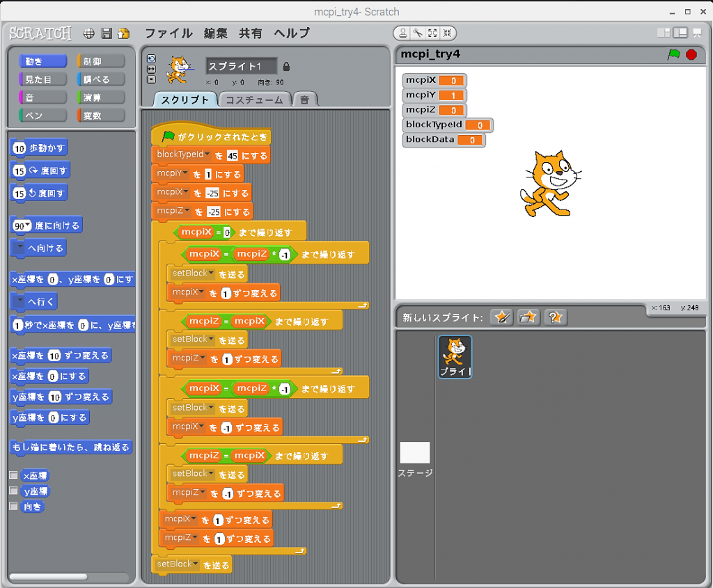Switch to full stage view

click(680, 32)
